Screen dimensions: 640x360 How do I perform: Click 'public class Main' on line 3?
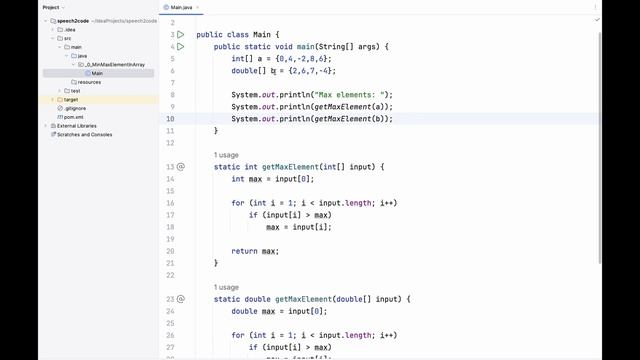(233, 35)
